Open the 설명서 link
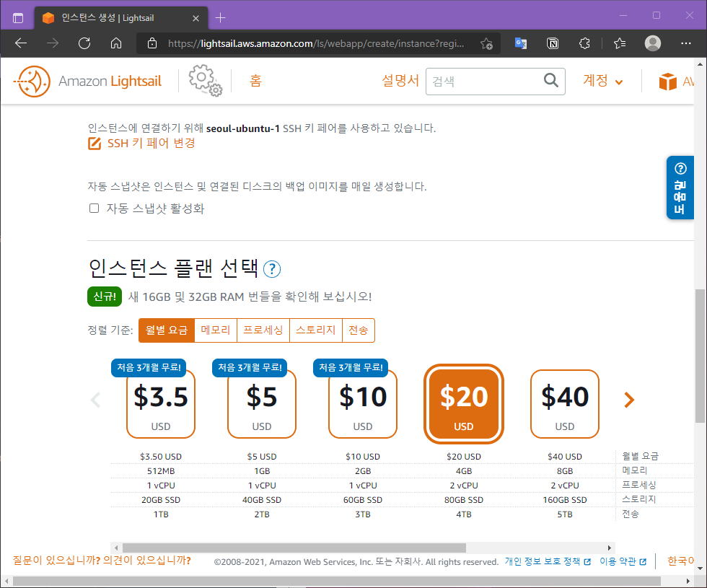707x588 pixels. [x=400, y=81]
